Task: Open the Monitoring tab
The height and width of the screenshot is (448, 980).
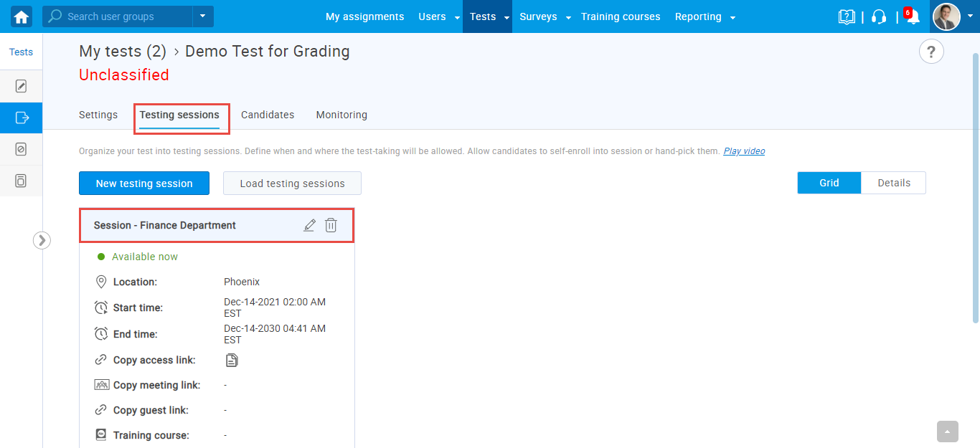Action: point(341,115)
